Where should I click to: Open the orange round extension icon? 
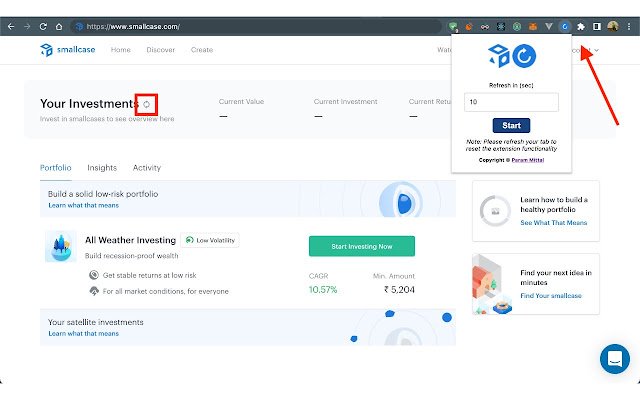[x=469, y=27]
